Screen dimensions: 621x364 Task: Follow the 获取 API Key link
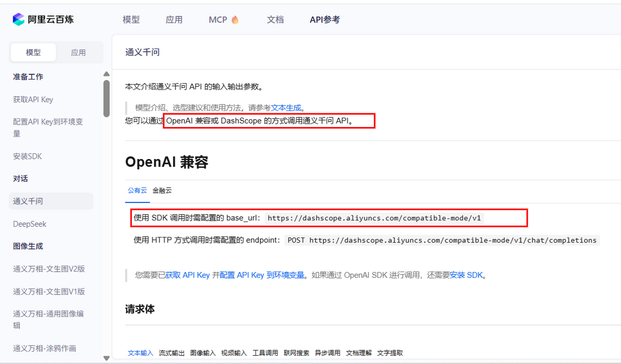(187, 275)
